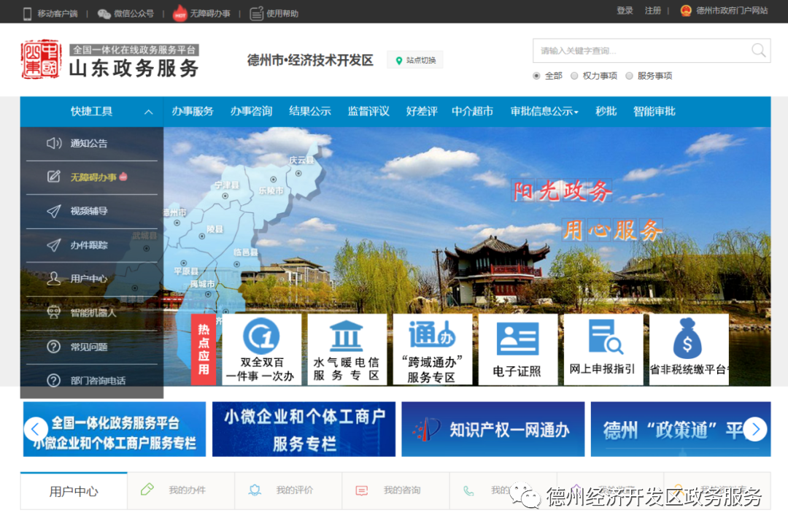This screenshot has height=532, width=788.
Task: Click the 我的办件 pencil icon
Action: tap(147, 489)
